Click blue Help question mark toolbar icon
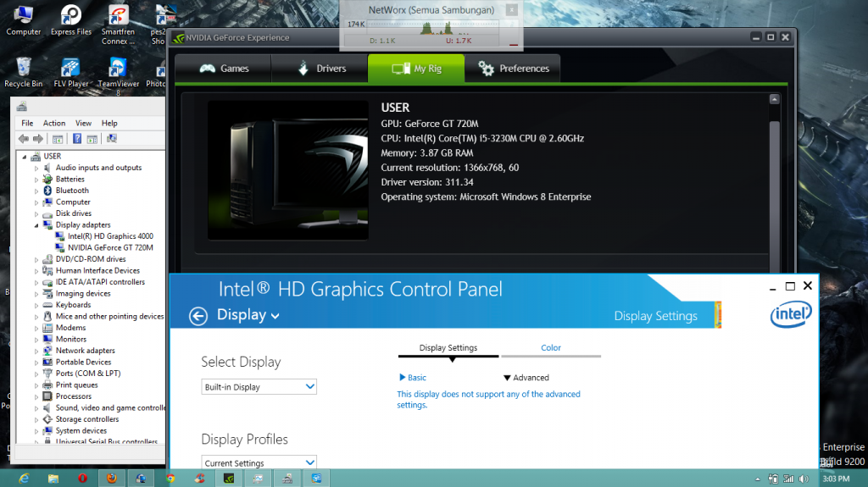868x487 pixels. (77, 139)
